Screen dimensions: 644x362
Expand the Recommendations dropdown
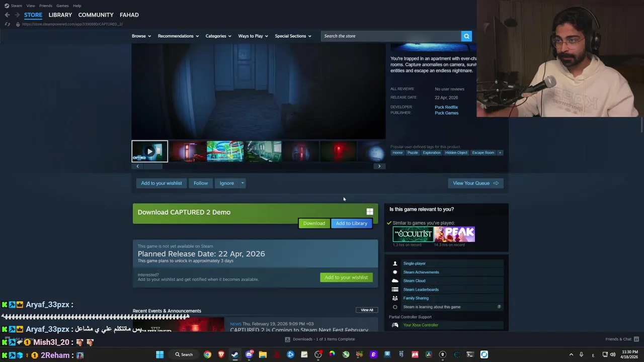(178, 36)
